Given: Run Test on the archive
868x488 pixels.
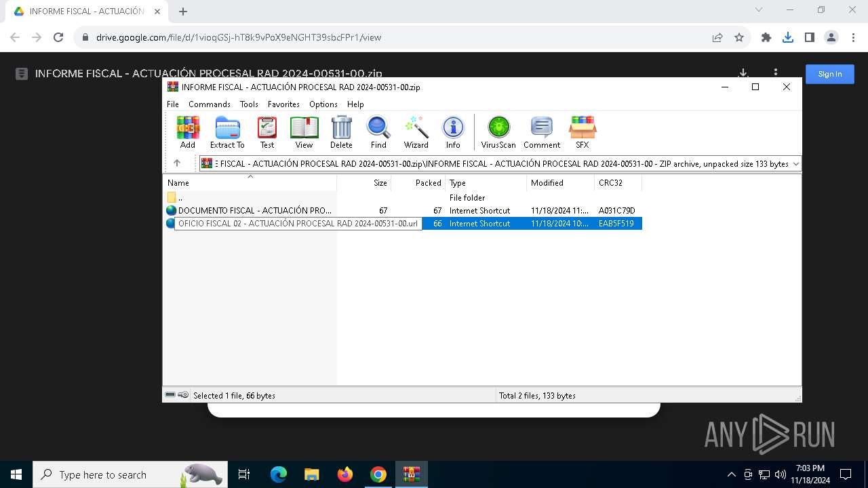Looking at the screenshot, I should (x=267, y=132).
